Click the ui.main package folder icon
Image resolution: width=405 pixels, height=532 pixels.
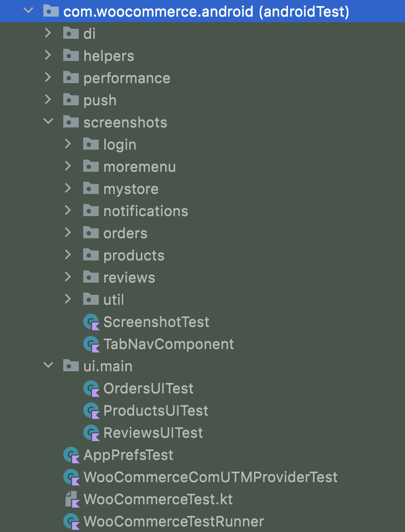(x=71, y=365)
